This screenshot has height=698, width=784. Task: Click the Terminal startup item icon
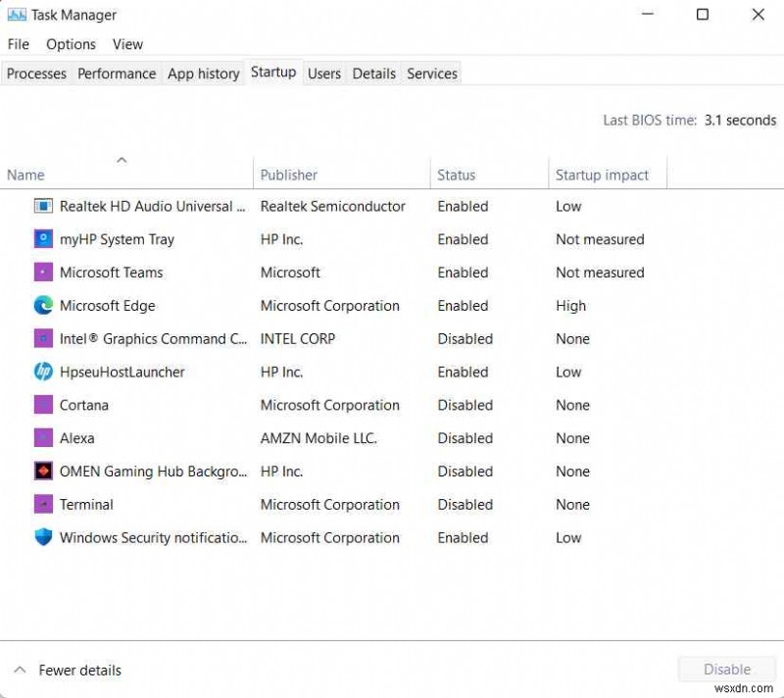(43, 504)
